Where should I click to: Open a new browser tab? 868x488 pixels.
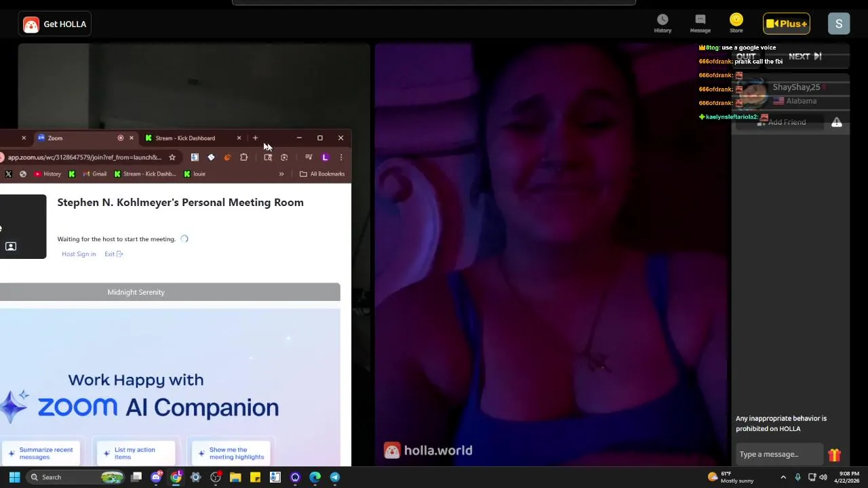click(x=256, y=138)
